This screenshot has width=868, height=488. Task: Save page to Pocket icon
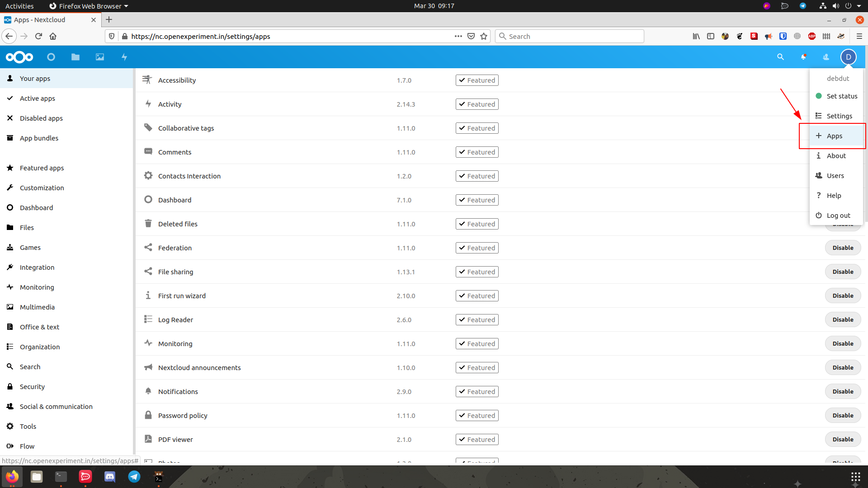(471, 36)
